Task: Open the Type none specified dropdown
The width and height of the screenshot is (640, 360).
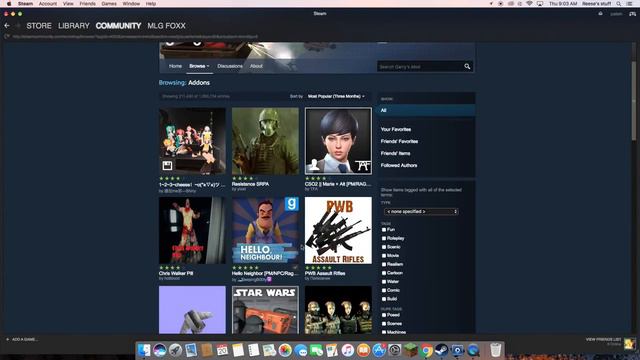Action: [x=421, y=211]
